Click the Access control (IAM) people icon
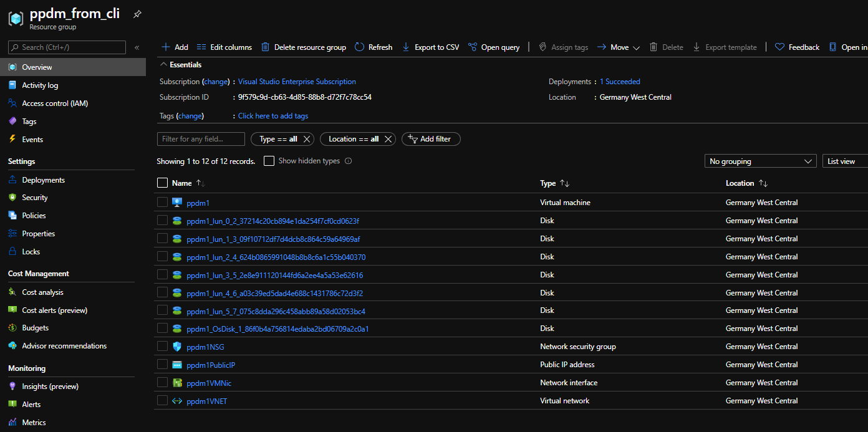Viewport: 868px width, 432px height. pos(12,103)
